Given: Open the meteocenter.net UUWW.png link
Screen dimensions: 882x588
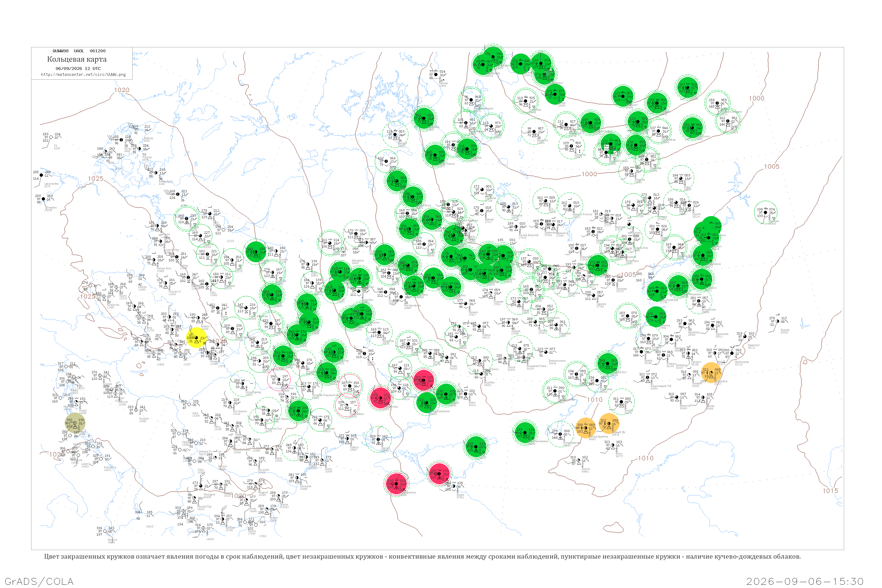Looking at the screenshot, I should pyautogui.click(x=83, y=74).
